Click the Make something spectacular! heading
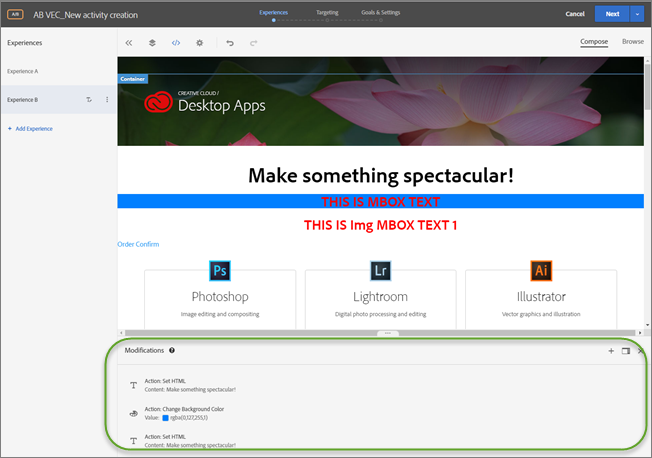 (381, 175)
